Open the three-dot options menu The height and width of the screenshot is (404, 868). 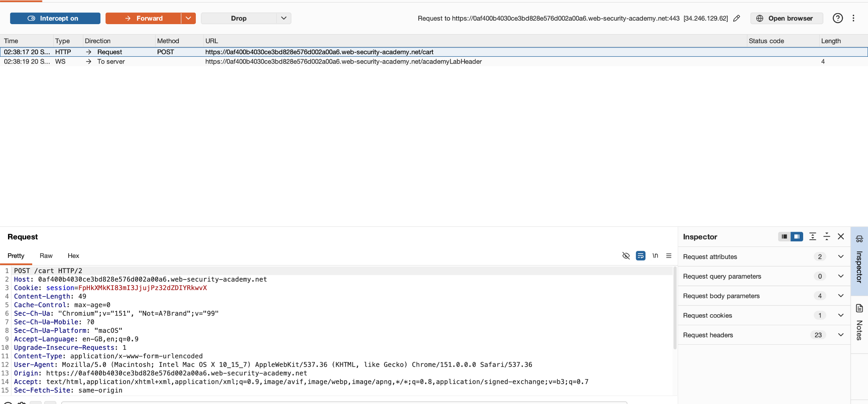click(x=854, y=18)
